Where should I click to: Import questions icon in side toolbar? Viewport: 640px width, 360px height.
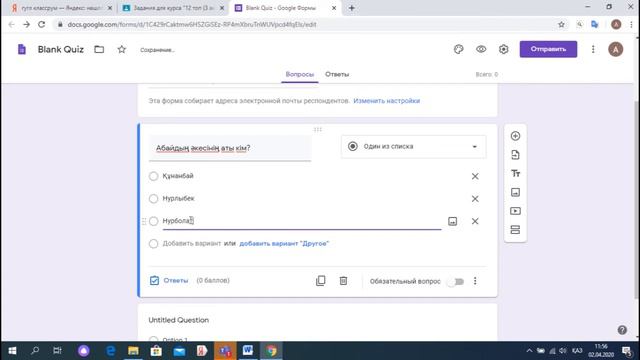tap(515, 155)
